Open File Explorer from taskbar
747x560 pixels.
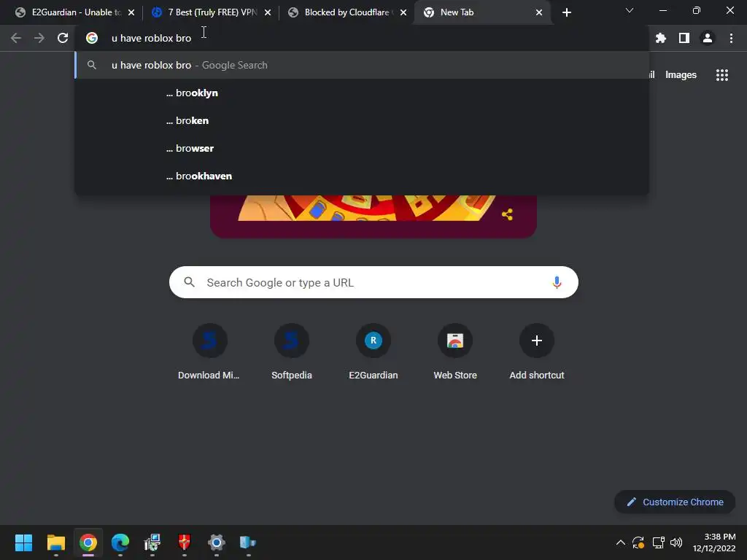[x=55, y=542]
